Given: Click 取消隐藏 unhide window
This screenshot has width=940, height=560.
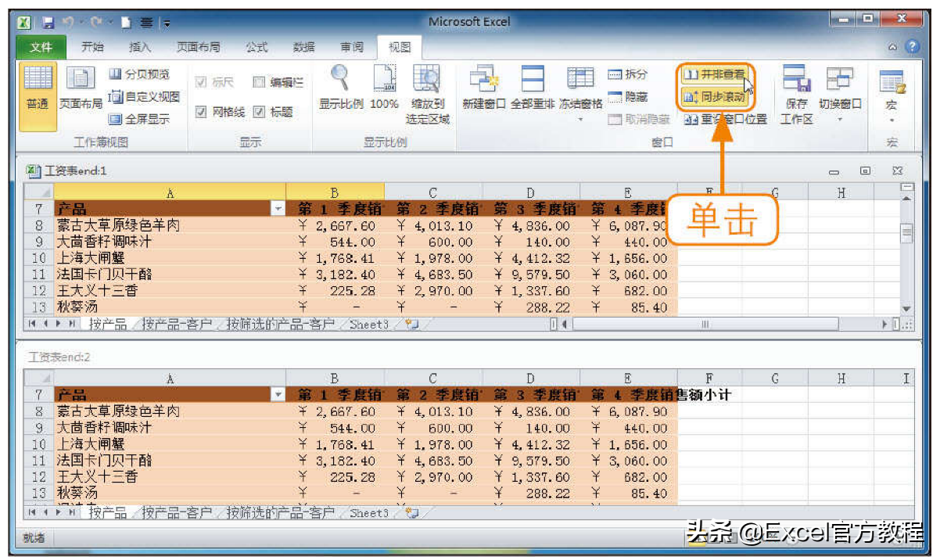Looking at the screenshot, I should [638, 120].
